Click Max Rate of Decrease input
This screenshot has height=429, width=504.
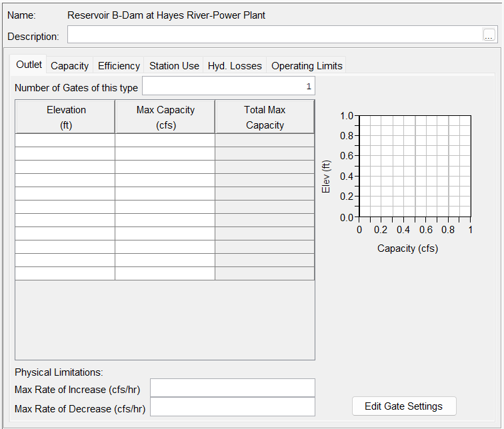pos(232,407)
